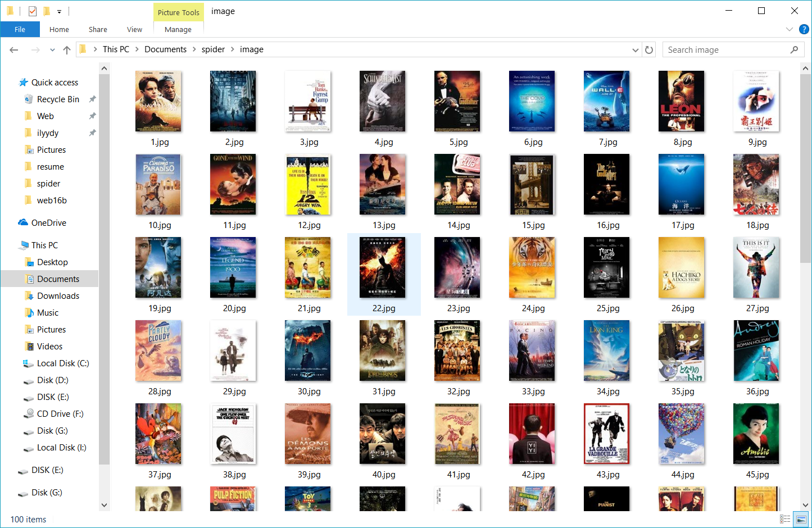Open Downloads in the navigation pane
Viewport: 812px width, 528px height.
[x=58, y=296]
